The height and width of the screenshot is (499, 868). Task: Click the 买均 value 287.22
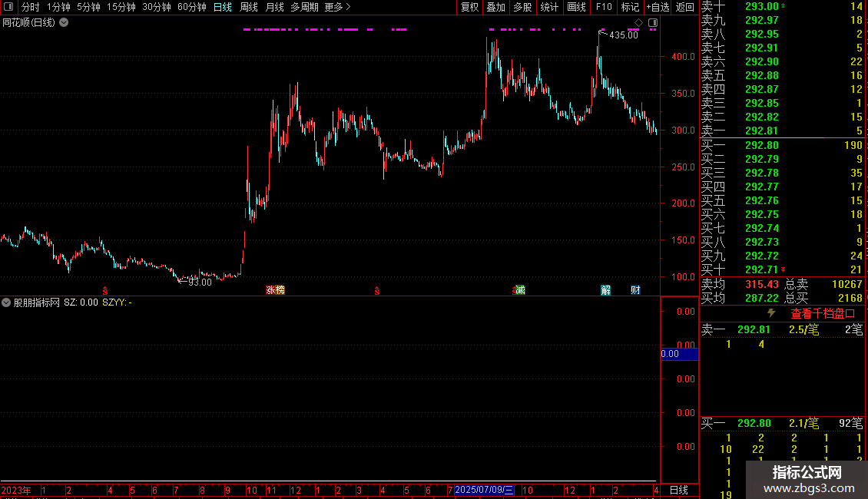tap(762, 298)
